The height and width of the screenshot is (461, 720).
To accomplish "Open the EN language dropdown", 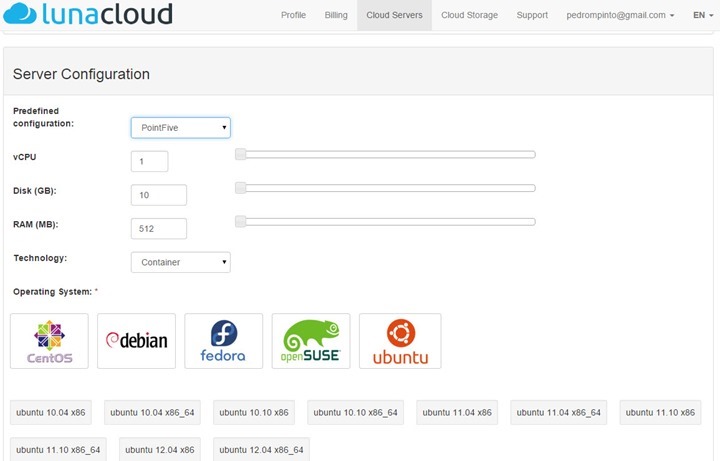I will [703, 15].
